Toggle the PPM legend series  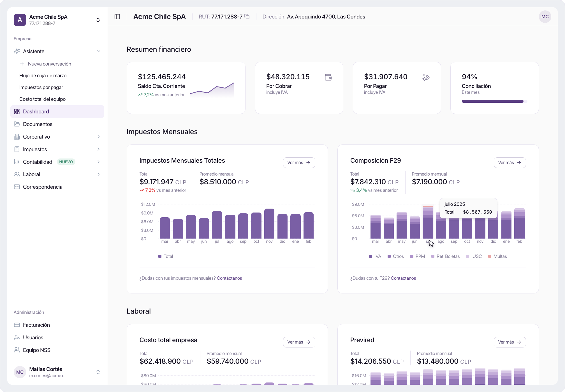point(417,256)
